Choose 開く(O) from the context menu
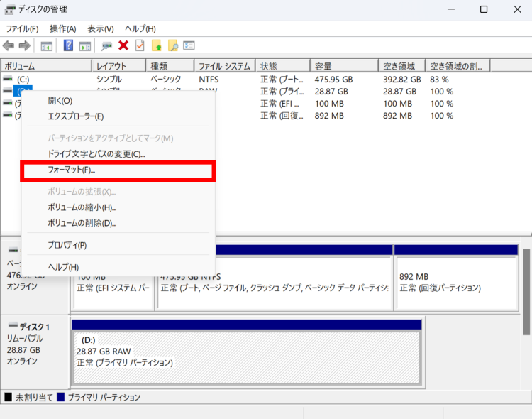This screenshot has height=419, width=532. 118,101
